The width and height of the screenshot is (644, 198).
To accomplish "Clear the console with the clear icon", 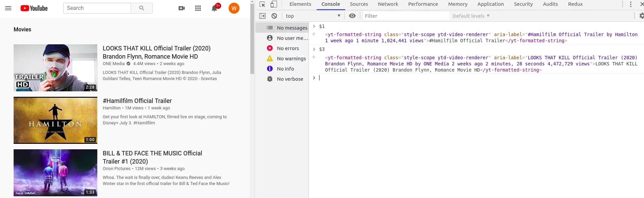I will click(274, 16).
